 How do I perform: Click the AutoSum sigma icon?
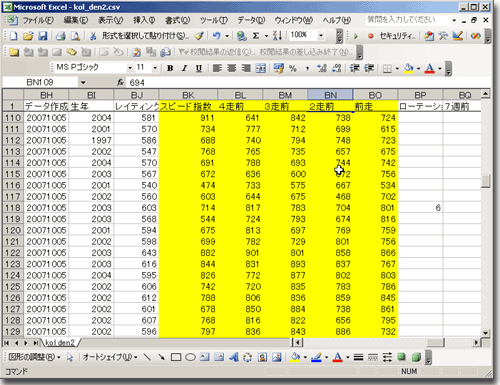coord(256,36)
